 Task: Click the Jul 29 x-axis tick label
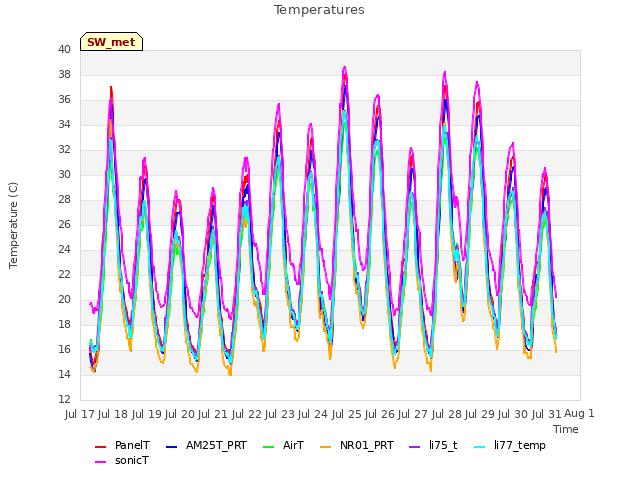(x=480, y=414)
